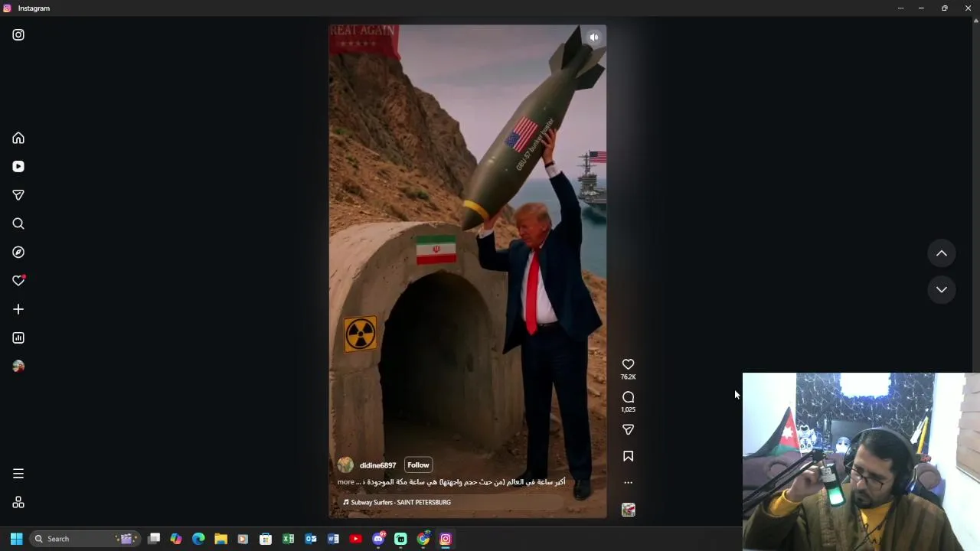
Task: Share the reel via paper plane icon
Action: (628, 429)
